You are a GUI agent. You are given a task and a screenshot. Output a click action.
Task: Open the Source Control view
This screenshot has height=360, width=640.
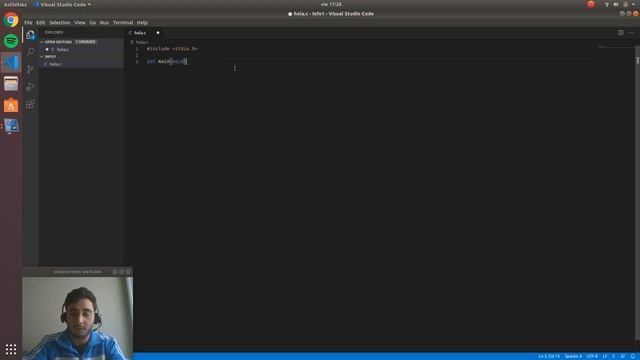31,69
